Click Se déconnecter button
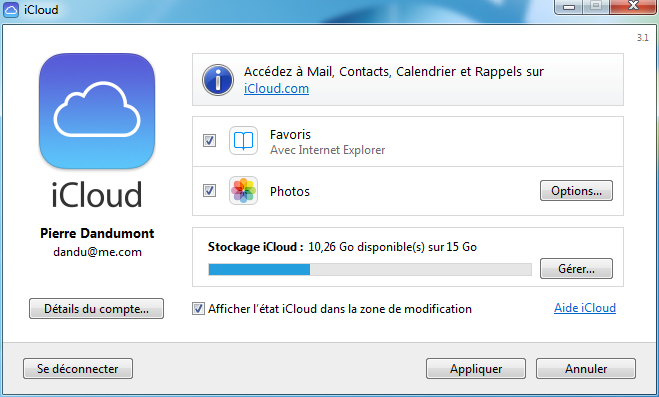The height and width of the screenshot is (397, 659). tap(78, 368)
